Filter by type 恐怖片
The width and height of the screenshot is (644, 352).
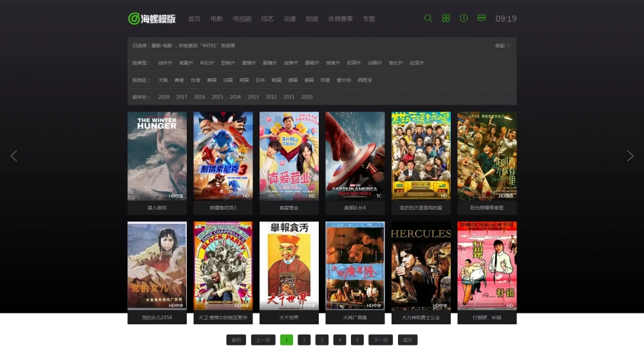[228, 63]
